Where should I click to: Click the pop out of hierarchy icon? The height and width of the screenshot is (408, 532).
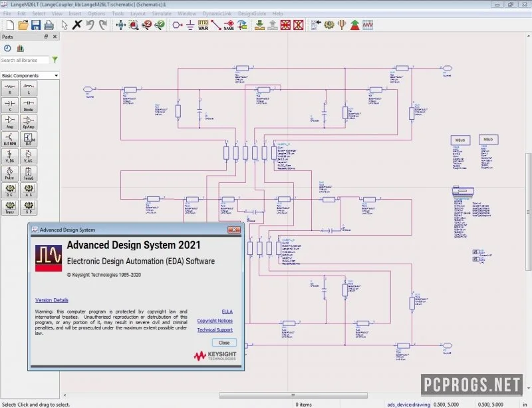pos(273,25)
